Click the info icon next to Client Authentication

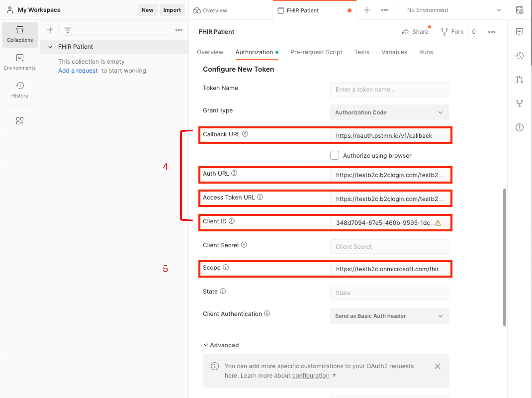tap(267, 313)
